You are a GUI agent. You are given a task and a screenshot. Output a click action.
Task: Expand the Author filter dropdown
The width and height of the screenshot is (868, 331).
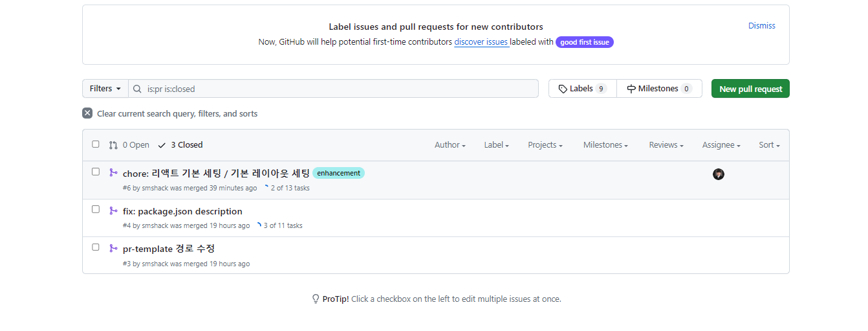450,145
